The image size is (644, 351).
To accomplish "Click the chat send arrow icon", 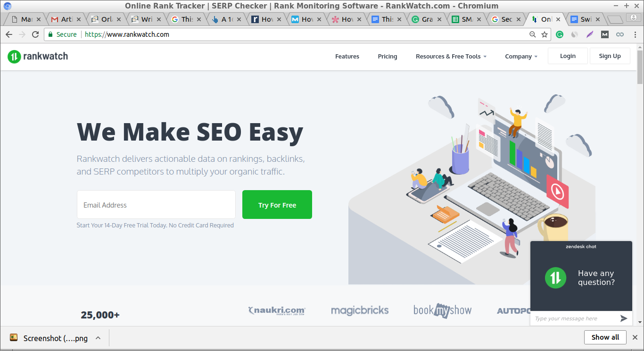I will (624, 318).
